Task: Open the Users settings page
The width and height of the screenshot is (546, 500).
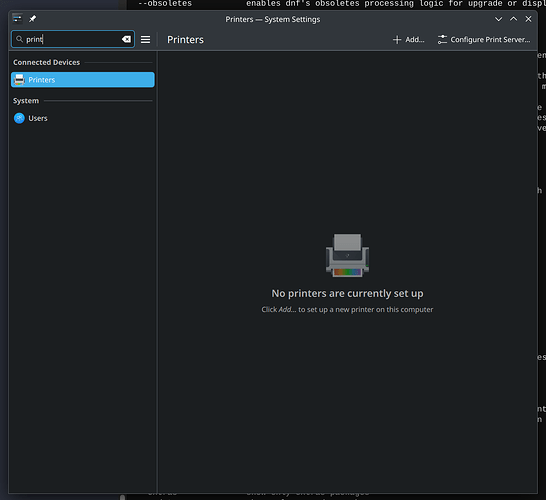Action: pyautogui.click(x=83, y=118)
